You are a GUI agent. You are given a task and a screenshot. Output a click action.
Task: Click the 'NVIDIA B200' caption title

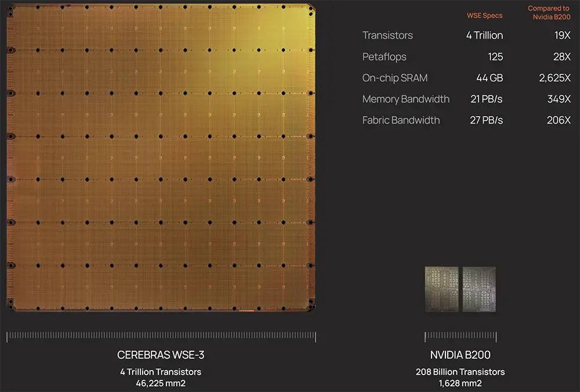[x=460, y=355]
